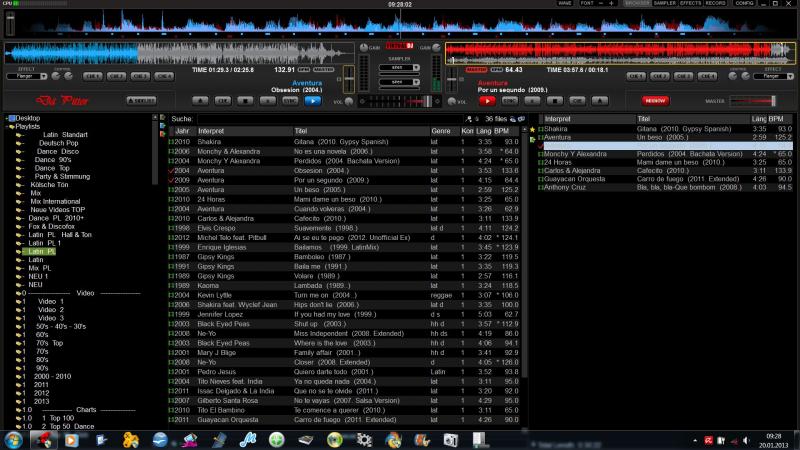This screenshot has width=800, height=450.
Task: Pause the right deck
Action: [x=532, y=101]
